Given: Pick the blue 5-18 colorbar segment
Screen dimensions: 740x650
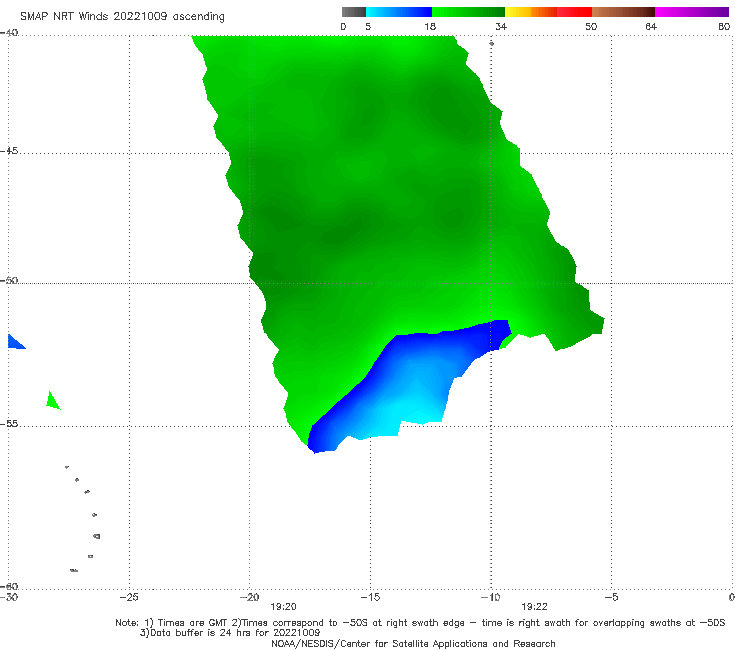Looking at the screenshot, I should pyautogui.click(x=399, y=12).
